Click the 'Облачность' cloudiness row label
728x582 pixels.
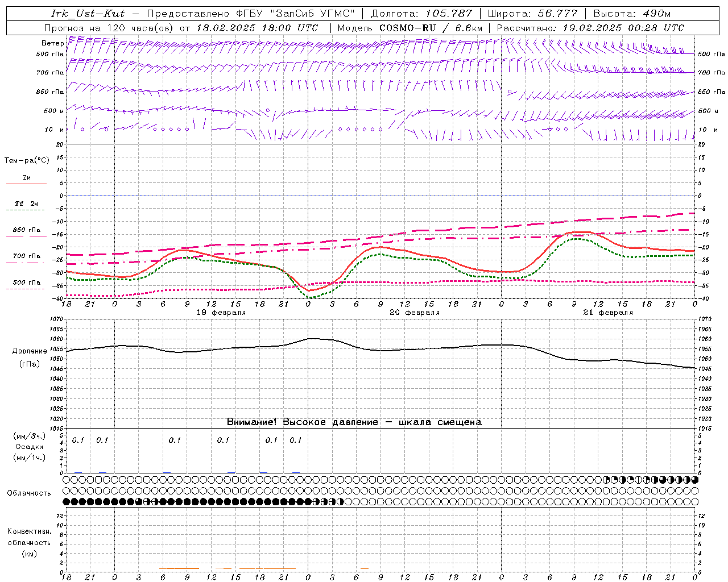pos(29,493)
